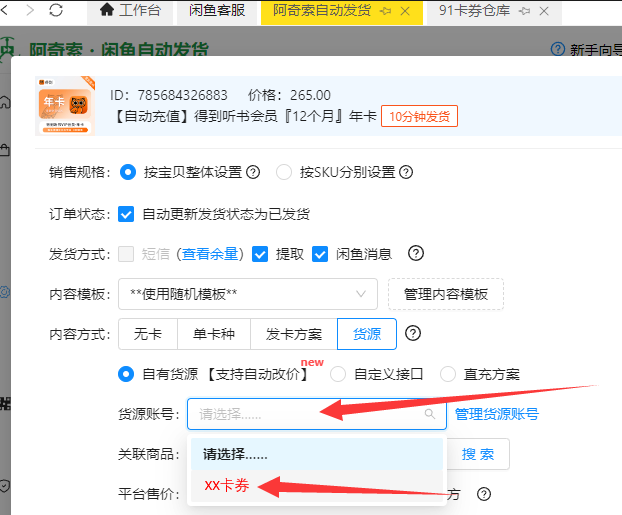
Task: Click the forward navigation arrow
Action: click(x=28, y=11)
